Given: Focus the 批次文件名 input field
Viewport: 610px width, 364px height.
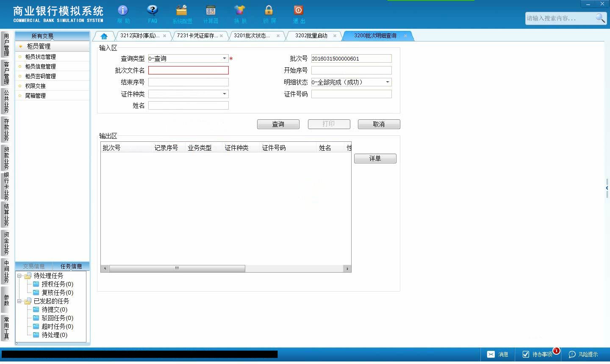Looking at the screenshot, I should [x=189, y=70].
